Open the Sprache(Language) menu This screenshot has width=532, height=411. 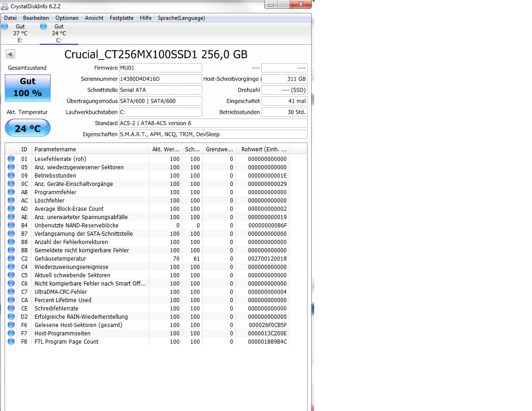point(181,18)
